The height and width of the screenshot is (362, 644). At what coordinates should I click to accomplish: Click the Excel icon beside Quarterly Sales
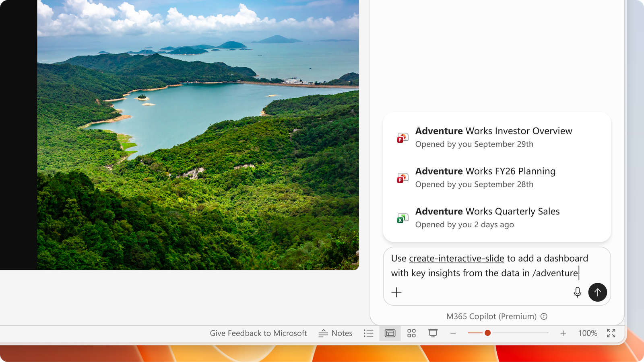[x=402, y=218]
